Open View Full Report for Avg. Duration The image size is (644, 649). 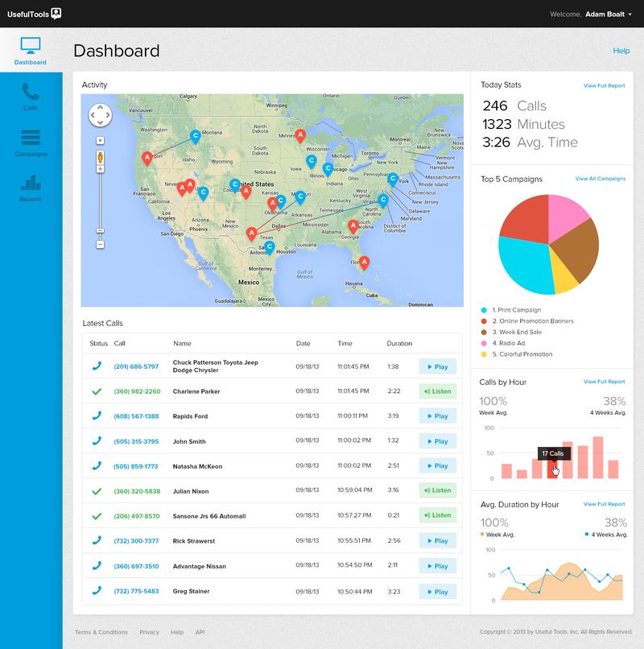pos(604,504)
